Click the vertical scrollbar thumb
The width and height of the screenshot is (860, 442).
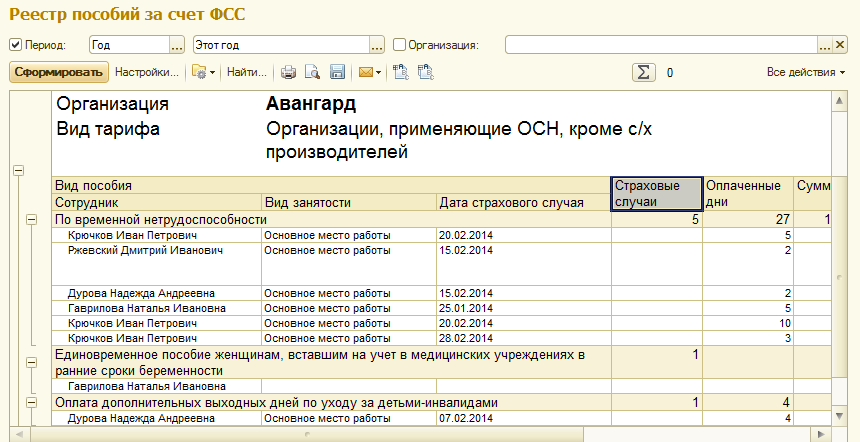click(x=840, y=277)
